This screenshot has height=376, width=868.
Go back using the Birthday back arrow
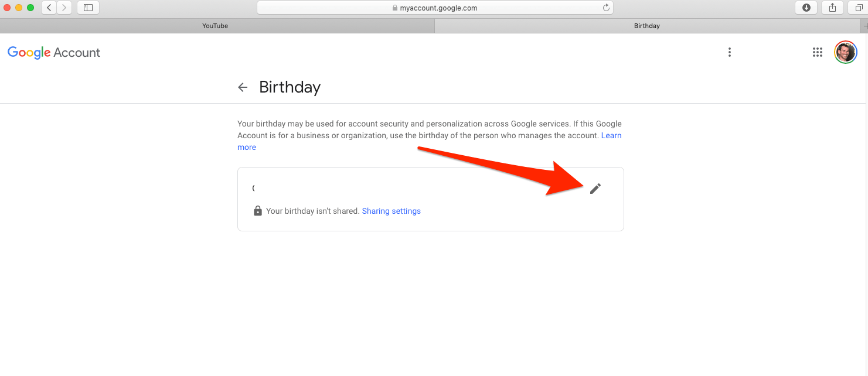click(243, 87)
